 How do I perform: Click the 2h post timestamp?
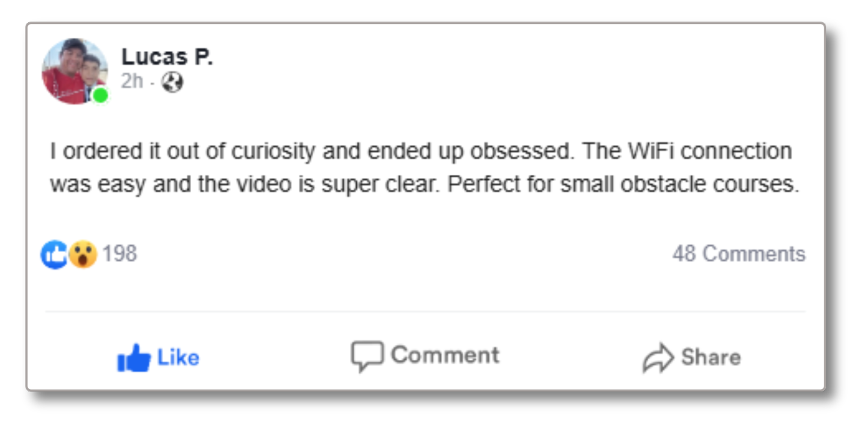tap(132, 81)
